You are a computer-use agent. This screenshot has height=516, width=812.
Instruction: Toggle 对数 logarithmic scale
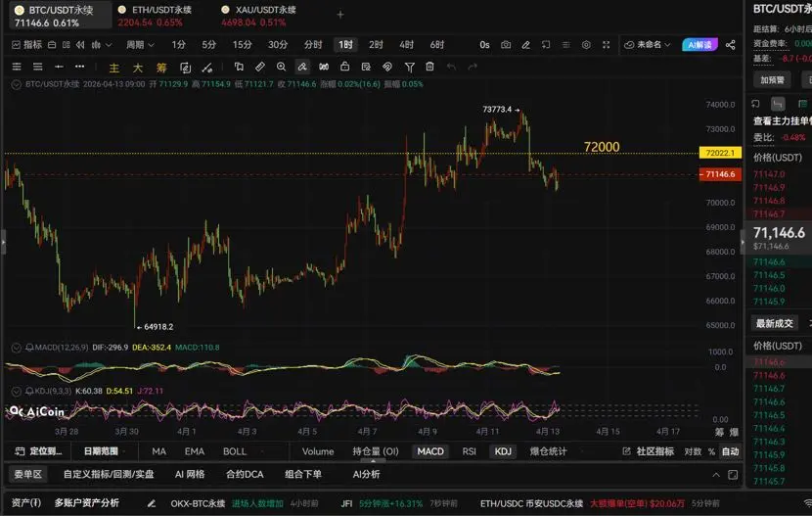coord(693,451)
